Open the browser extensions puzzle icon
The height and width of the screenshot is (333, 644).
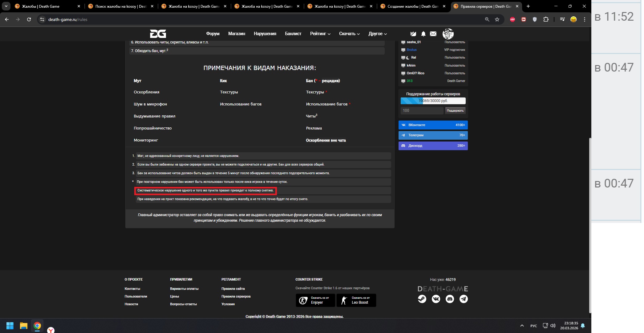click(x=546, y=19)
